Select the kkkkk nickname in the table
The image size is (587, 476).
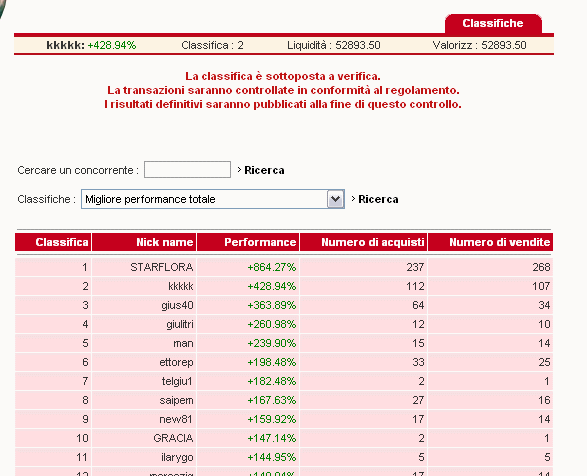(181, 286)
